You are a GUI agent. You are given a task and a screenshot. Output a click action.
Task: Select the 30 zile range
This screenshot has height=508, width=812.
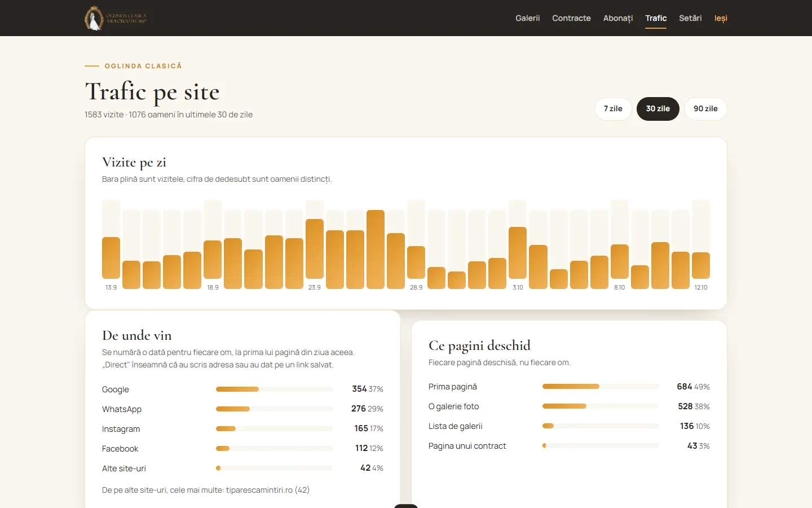tap(658, 109)
